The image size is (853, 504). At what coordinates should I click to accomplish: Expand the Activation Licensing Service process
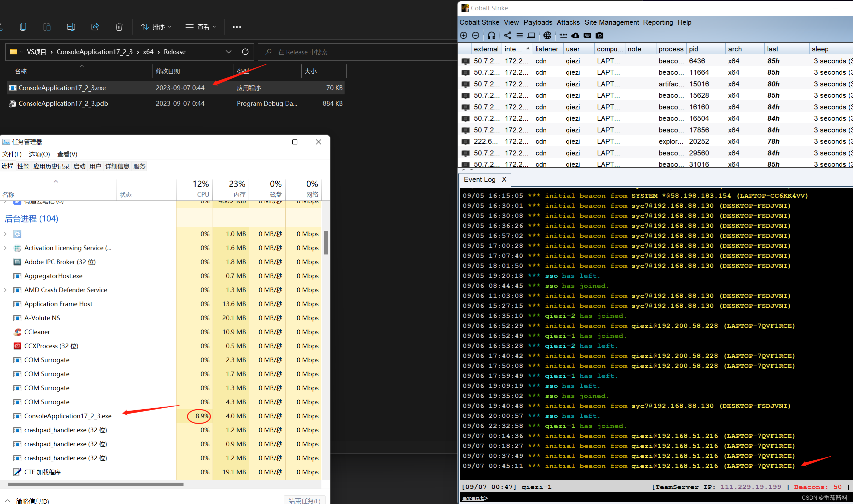[5, 248]
